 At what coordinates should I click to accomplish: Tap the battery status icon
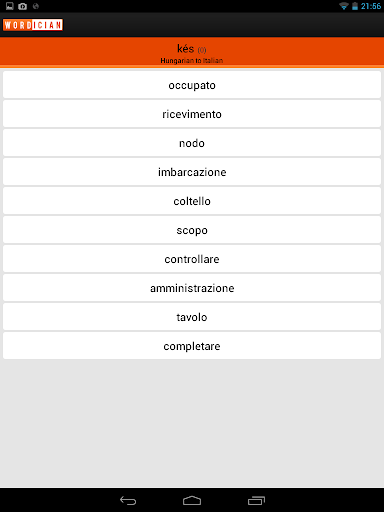tap(355, 6)
